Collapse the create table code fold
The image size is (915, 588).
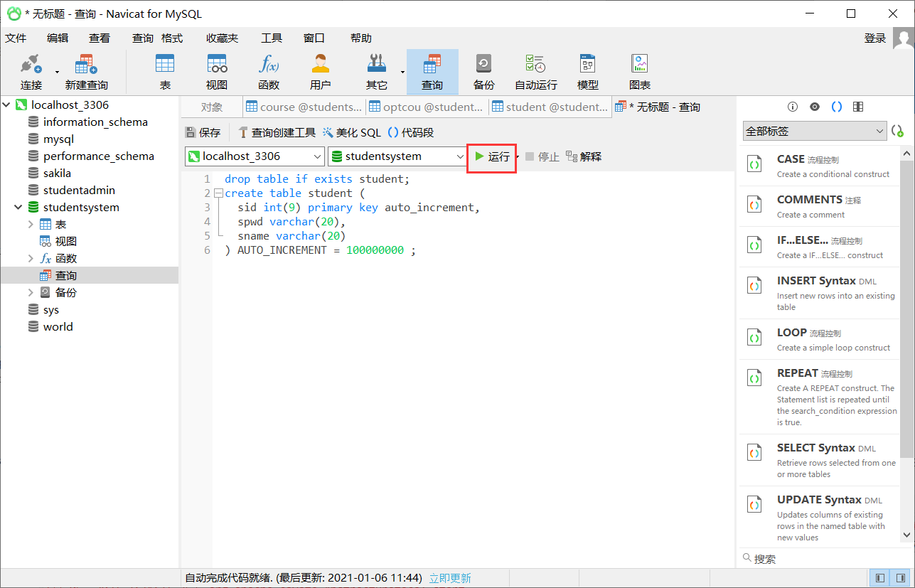point(219,193)
